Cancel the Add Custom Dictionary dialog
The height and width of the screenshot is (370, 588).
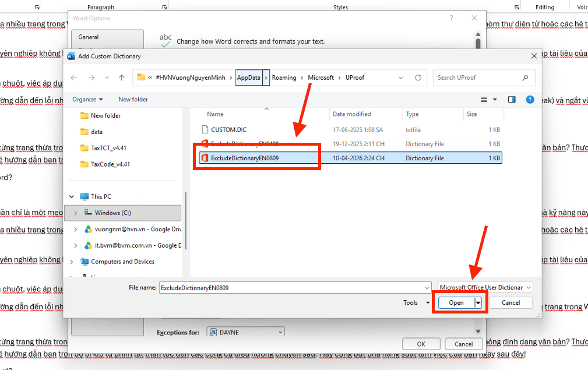tap(510, 302)
